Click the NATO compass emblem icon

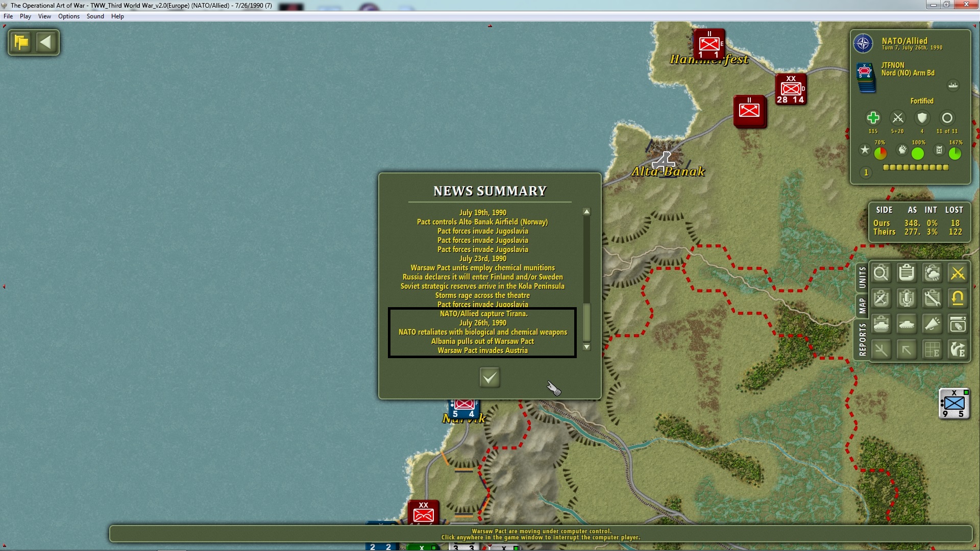tap(863, 43)
